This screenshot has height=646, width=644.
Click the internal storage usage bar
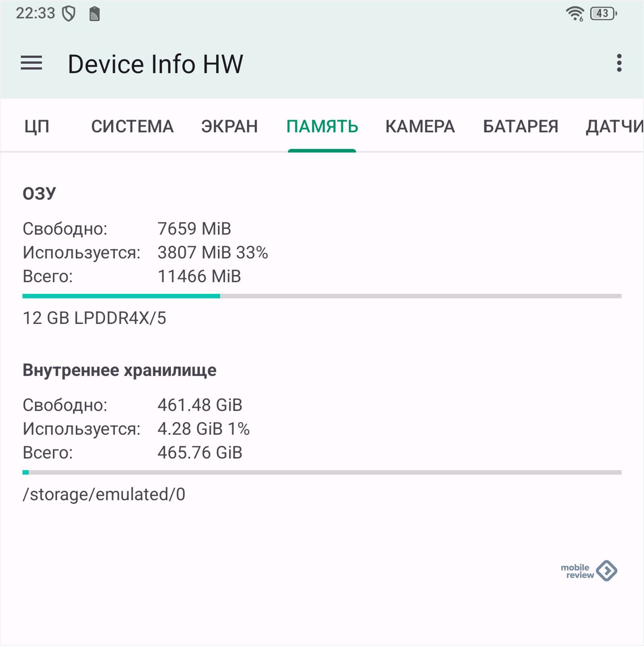(322, 472)
